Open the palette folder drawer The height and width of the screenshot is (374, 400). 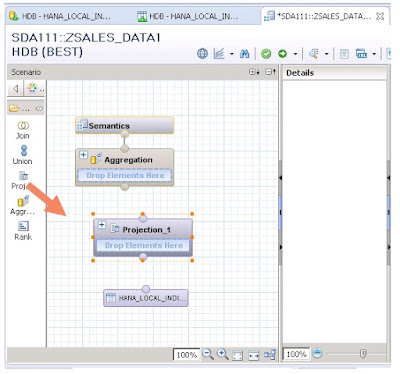pos(14,108)
